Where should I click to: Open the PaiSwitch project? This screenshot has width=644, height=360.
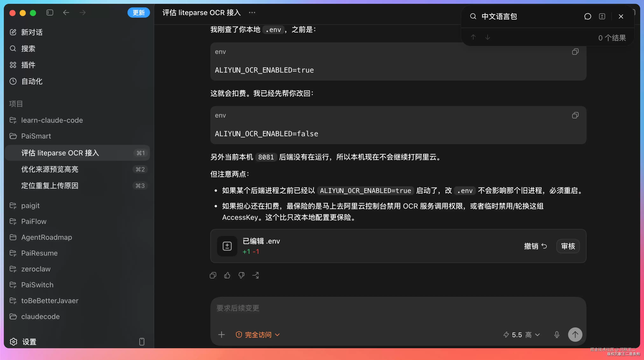click(77, 285)
